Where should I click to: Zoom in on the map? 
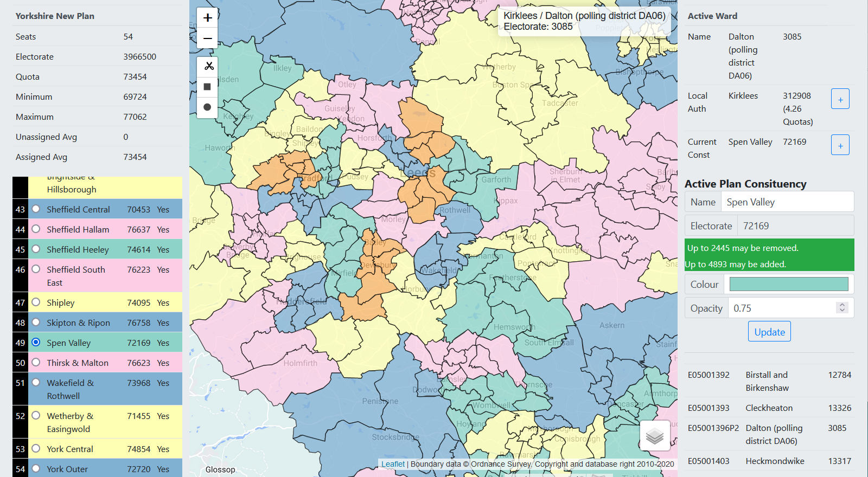click(207, 18)
